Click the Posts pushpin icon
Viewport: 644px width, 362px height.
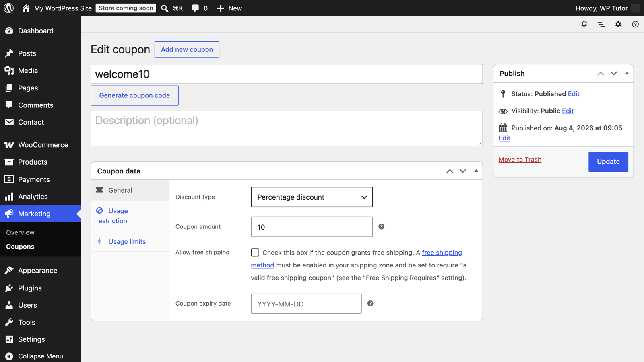click(x=9, y=53)
